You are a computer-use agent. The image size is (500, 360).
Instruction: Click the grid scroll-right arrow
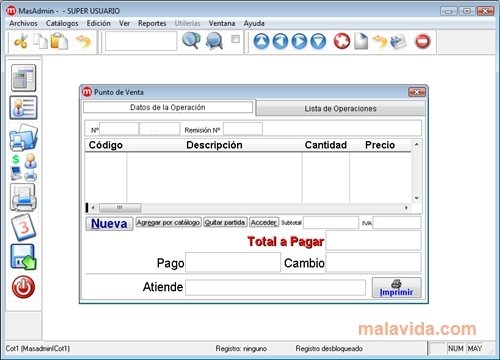(406, 208)
